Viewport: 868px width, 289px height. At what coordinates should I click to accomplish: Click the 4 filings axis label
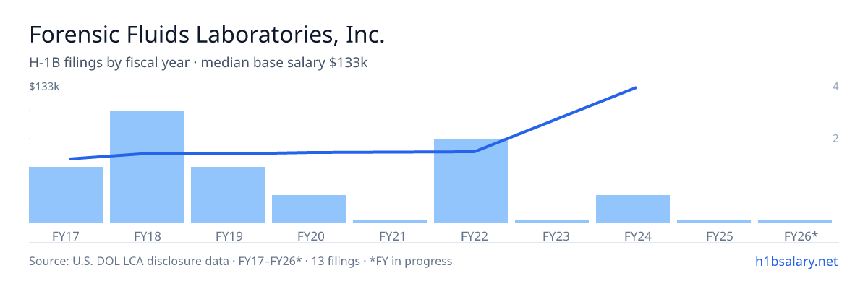coord(835,87)
